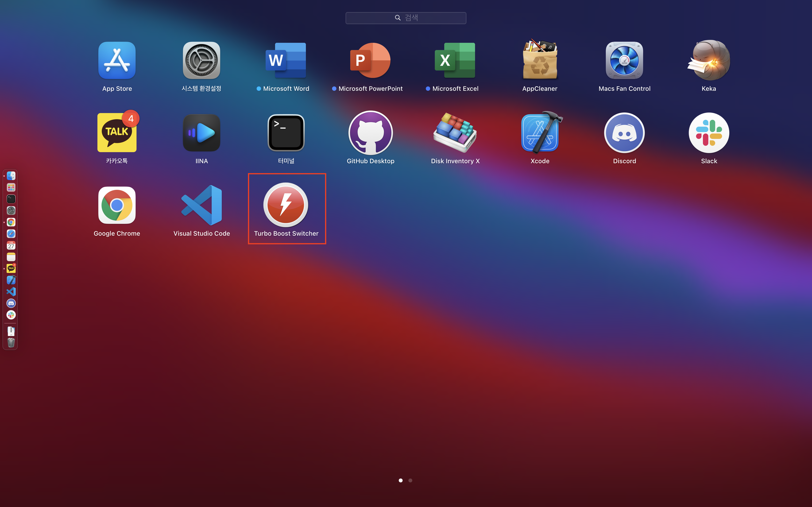Image resolution: width=812 pixels, height=507 pixels.
Task: Open Trash in the Dock
Action: coord(11,343)
